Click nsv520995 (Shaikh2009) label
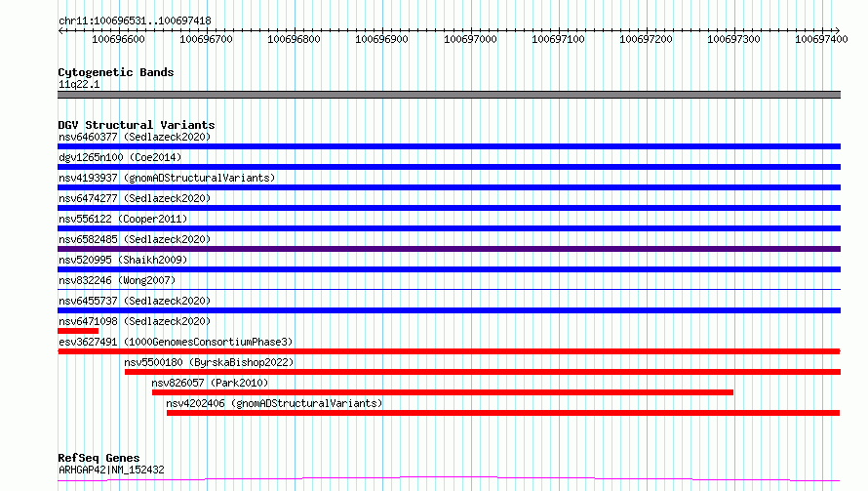This screenshot has height=491, width=868. pyautogui.click(x=123, y=260)
